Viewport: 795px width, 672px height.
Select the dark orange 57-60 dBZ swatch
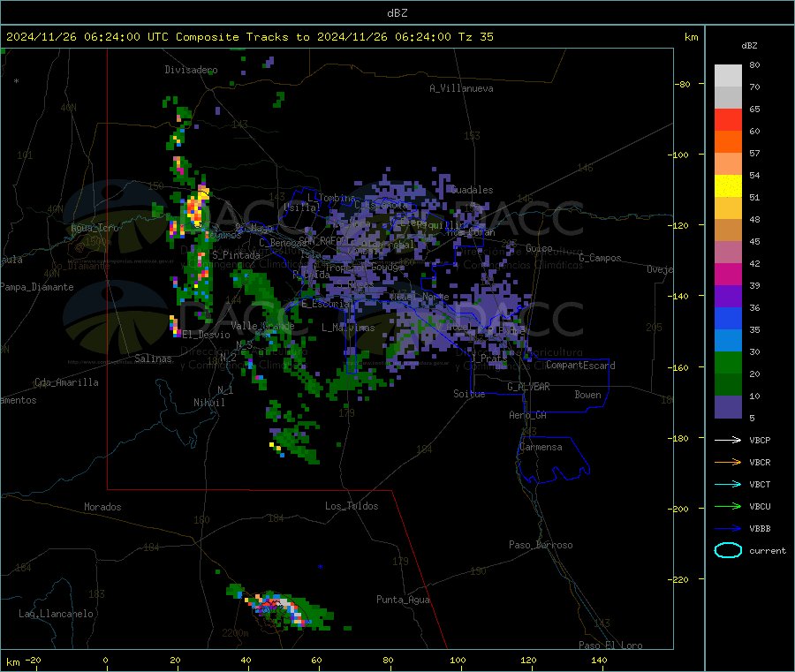point(728,142)
